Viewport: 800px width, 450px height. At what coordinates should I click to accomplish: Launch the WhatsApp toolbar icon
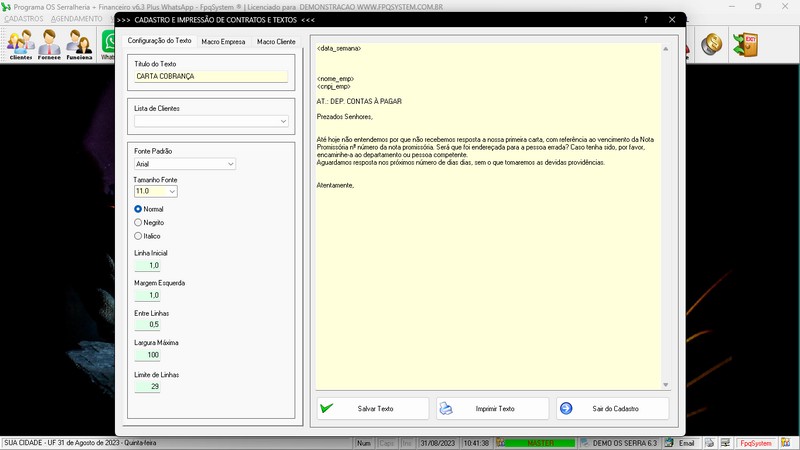point(108,44)
